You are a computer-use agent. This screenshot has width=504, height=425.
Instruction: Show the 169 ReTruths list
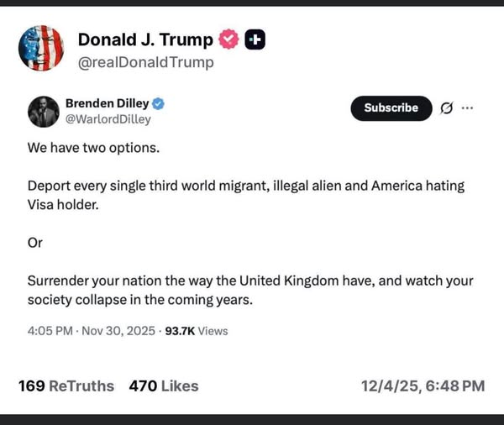coord(66,386)
